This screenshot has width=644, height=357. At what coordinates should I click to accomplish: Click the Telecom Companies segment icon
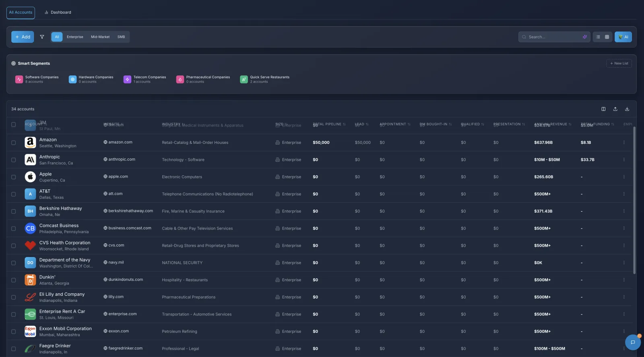(x=127, y=79)
